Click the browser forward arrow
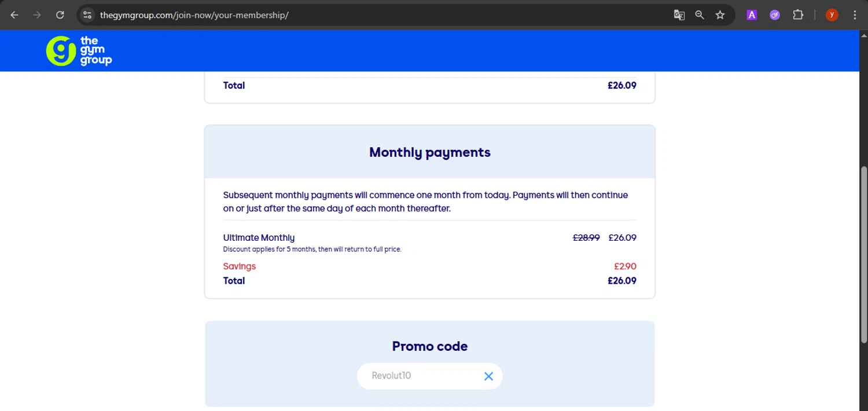The width and height of the screenshot is (868, 411). [x=37, y=15]
